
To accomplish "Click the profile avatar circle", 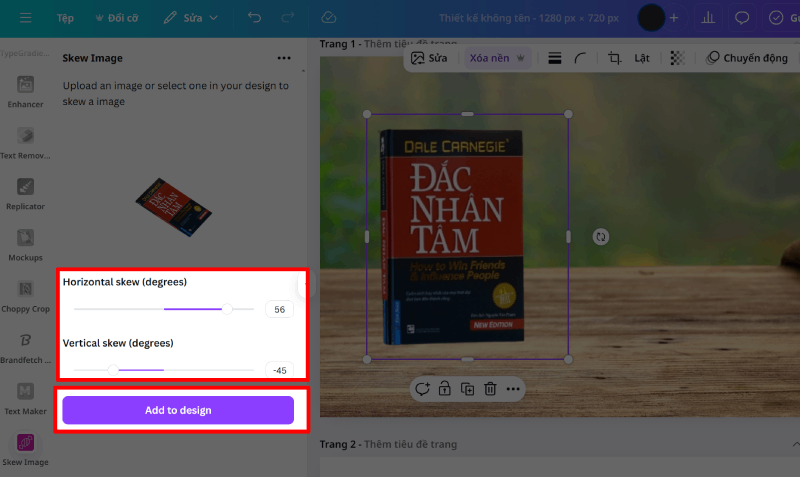I will point(651,18).
